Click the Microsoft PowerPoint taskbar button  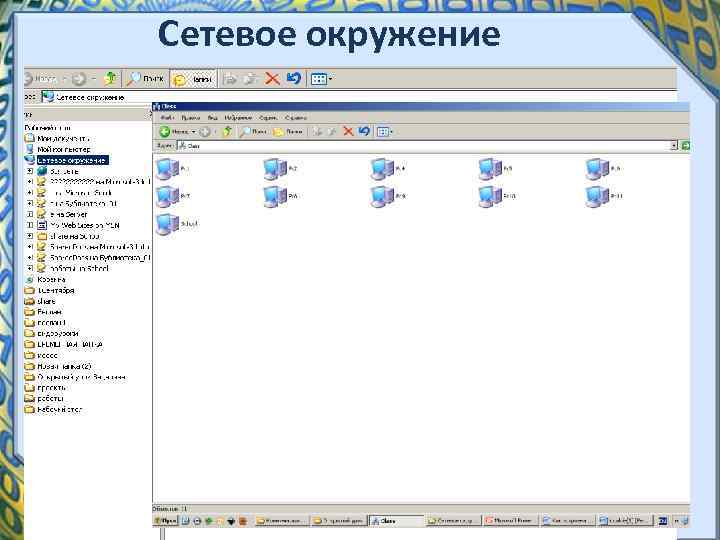coord(511,521)
